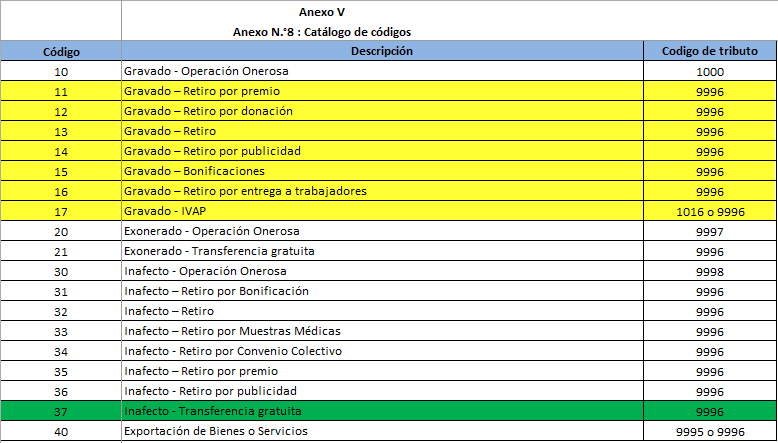Select tribute code 9998
The height and width of the screenshot is (443, 778).
710,271
